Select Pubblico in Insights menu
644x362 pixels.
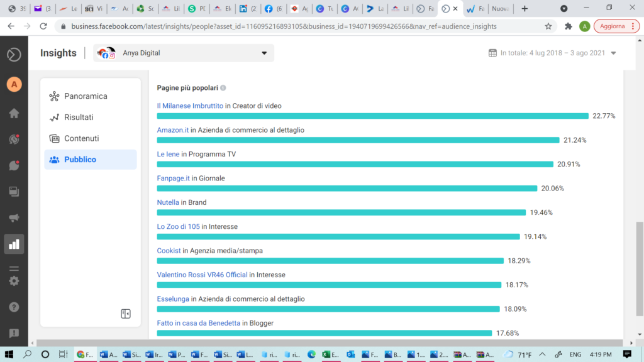pos(91,160)
